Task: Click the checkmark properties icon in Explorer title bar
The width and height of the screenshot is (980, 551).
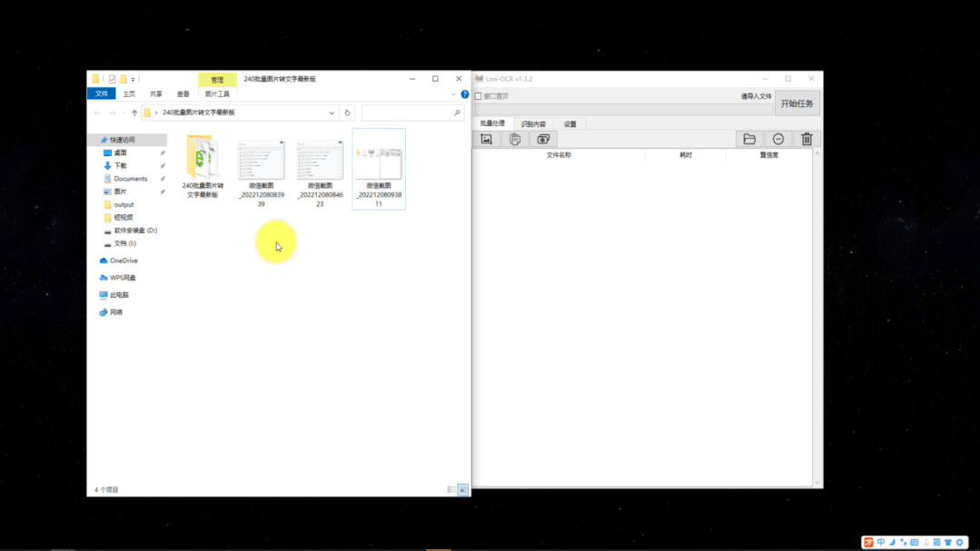Action: [x=112, y=79]
